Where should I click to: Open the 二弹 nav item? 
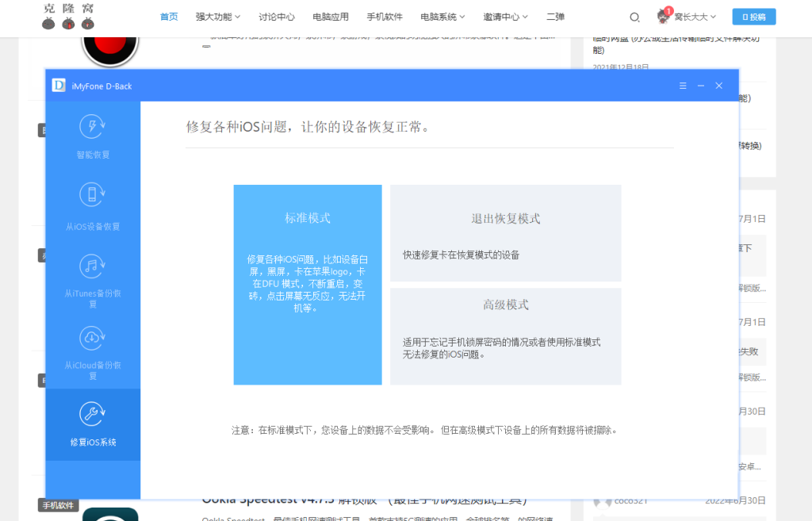click(x=555, y=17)
